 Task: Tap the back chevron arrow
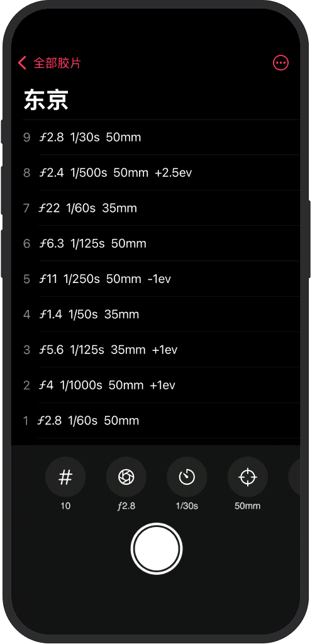tap(22, 63)
